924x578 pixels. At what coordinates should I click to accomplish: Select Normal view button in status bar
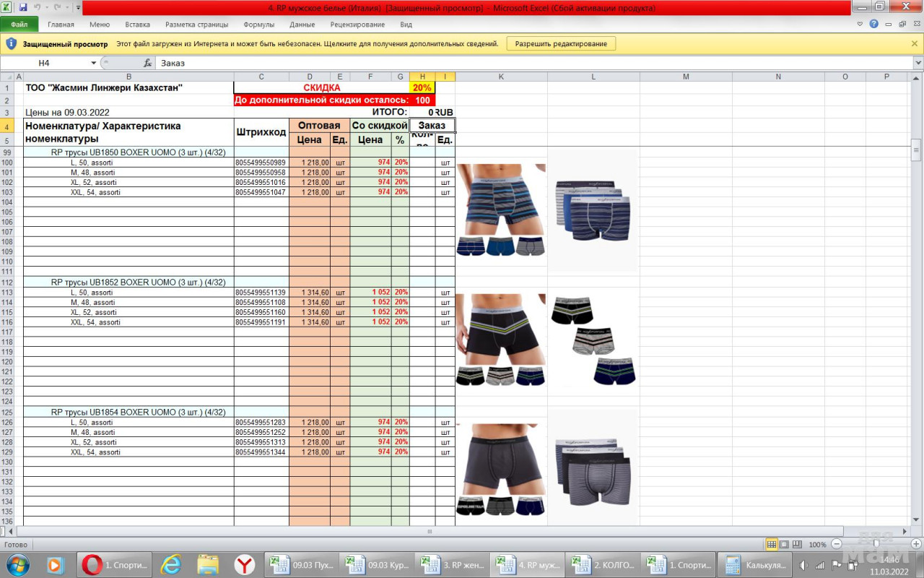pyautogui.click(x=772, y=544)
